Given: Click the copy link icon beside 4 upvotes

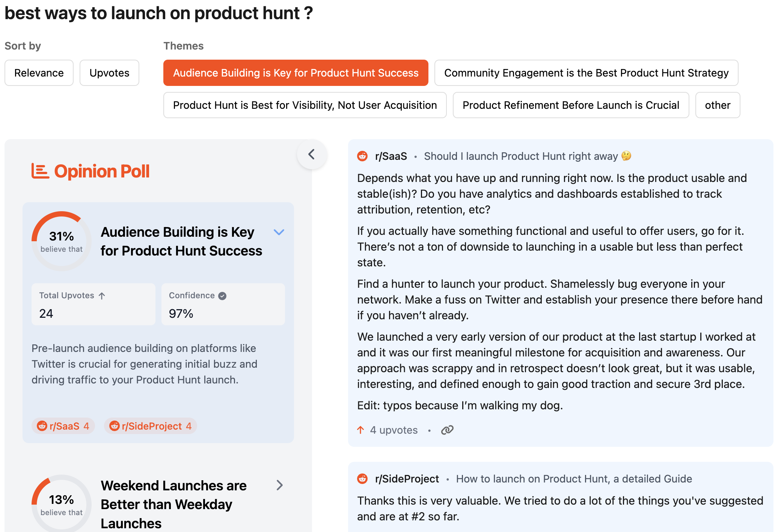Looking at the screenshot, I should tap(447, 430).
